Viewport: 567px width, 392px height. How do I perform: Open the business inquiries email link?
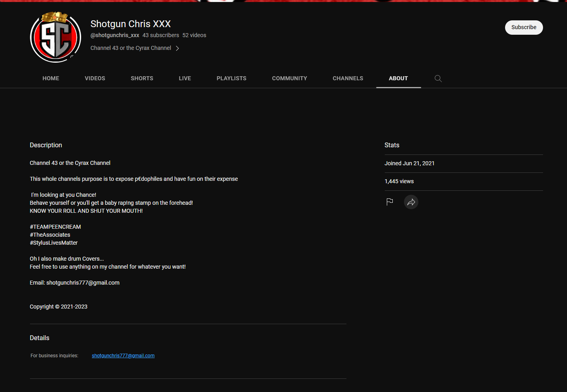pyautogui.click(x=123, y=356)
